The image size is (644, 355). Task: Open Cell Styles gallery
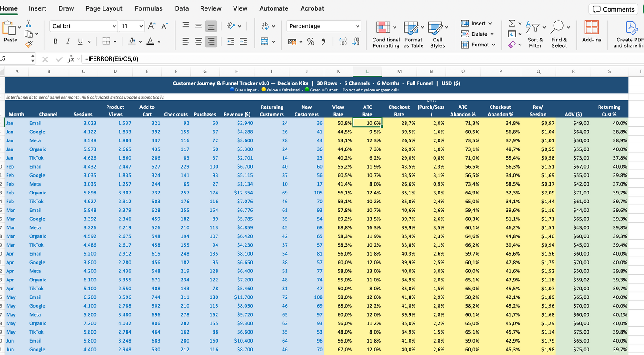pyautogui.click(x=438, y=35)
